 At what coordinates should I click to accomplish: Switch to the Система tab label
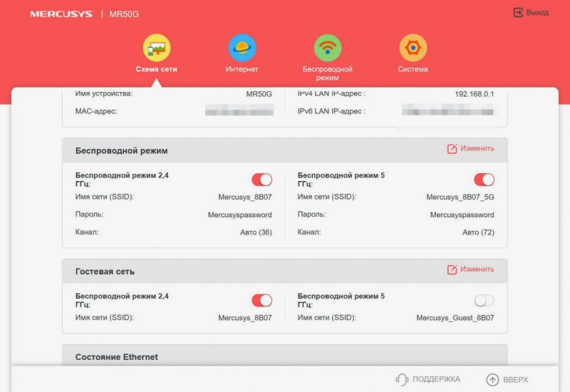click(x=413, y=69)
